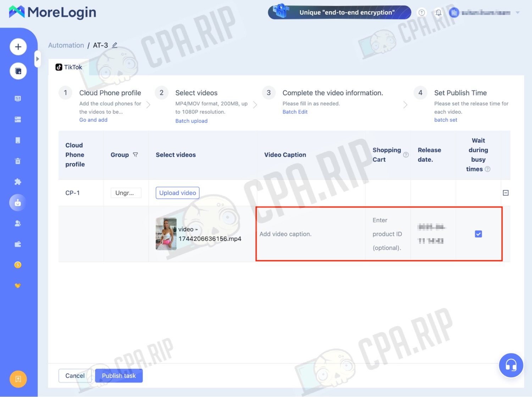Select the automation robot icon in sidebar
This screenshot has height=397, width=532.
[x=18, y=203]
